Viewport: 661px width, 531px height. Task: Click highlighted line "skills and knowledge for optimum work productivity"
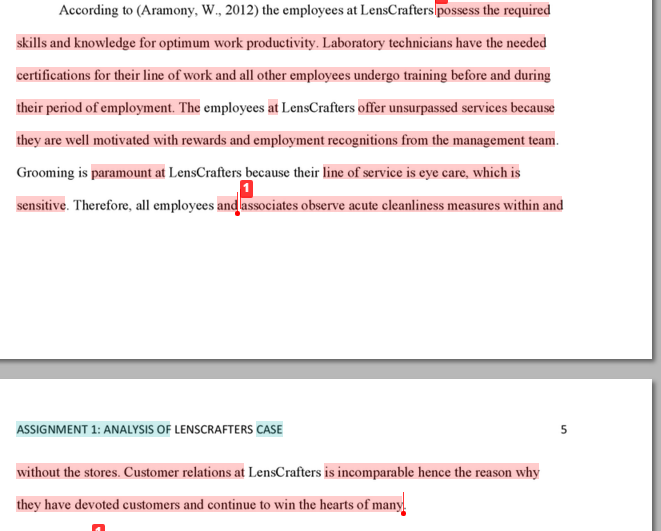pos(166,43)
